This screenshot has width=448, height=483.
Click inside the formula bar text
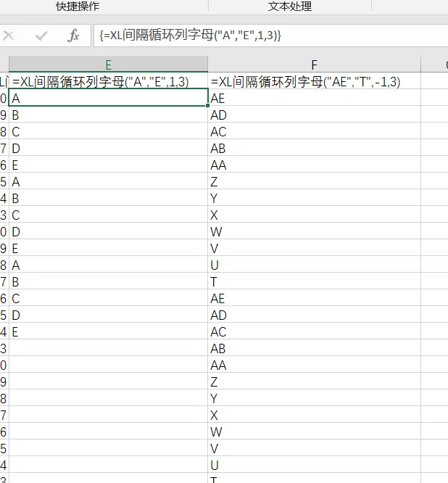tap(270, 36)
